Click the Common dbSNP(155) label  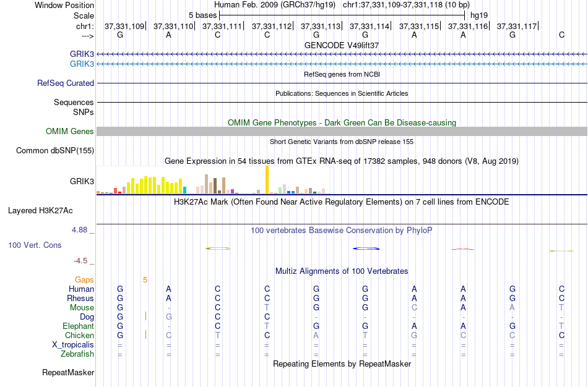(x=55, y=151)
